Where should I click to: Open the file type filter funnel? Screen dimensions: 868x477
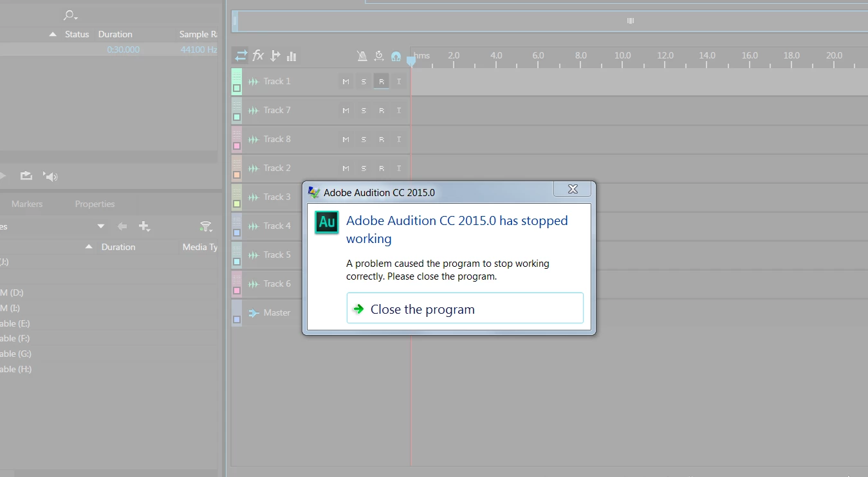205,226
